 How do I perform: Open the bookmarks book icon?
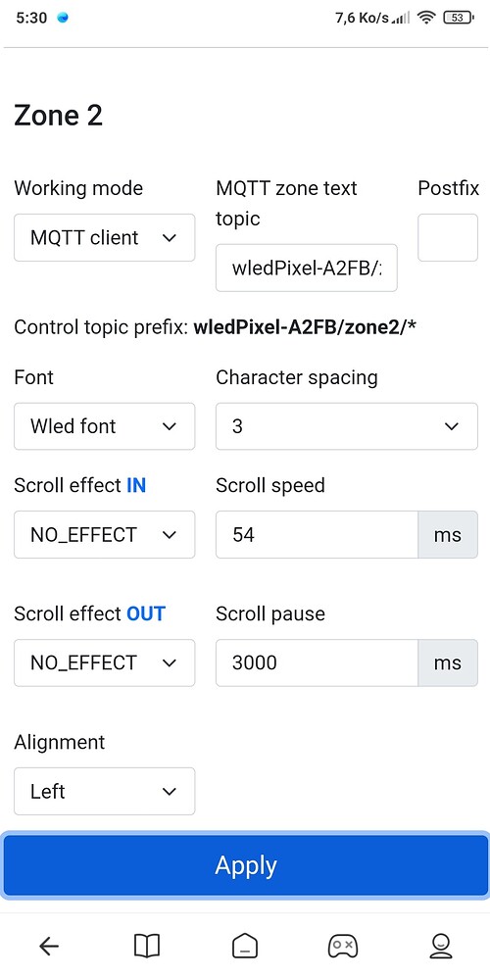(147, 947)
